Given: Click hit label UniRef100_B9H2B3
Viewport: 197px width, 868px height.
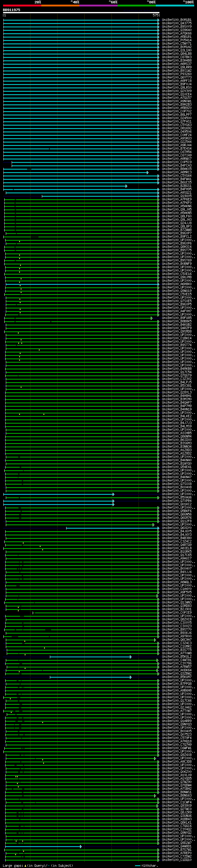Looking at the screenshot, I should (x=177, y=105).
